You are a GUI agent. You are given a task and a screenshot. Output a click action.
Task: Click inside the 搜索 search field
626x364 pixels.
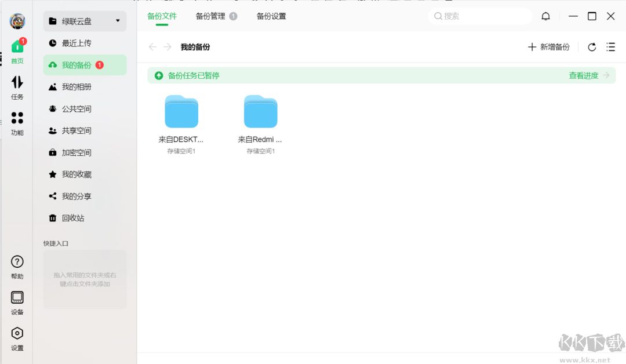(480, 16)
